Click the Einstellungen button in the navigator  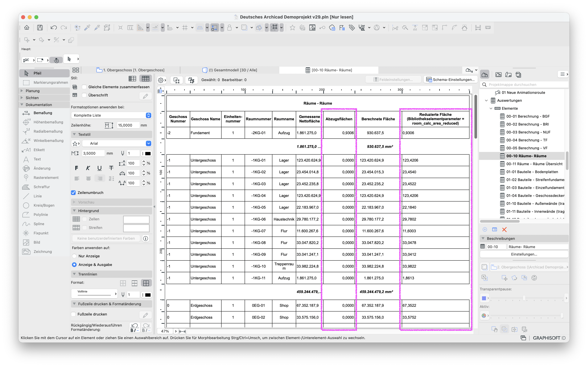click(524, 254)
